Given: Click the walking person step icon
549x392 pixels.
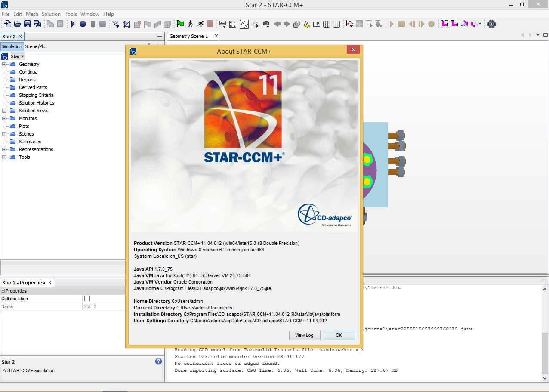Looking at the screenshot, I should click(x=190, y=24).
